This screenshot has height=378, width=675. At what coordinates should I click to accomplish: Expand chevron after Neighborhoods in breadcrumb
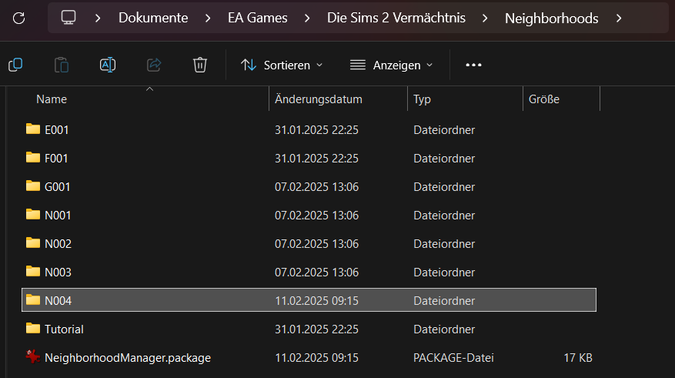(x=619, y=18)
